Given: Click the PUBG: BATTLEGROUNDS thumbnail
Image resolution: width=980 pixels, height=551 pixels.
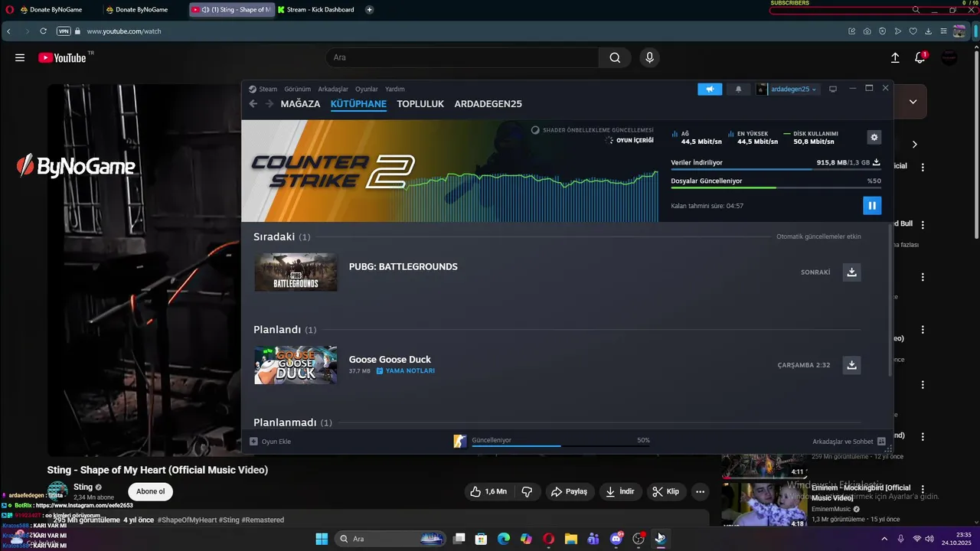Looking at the screenshot, I should pos(296,272).
